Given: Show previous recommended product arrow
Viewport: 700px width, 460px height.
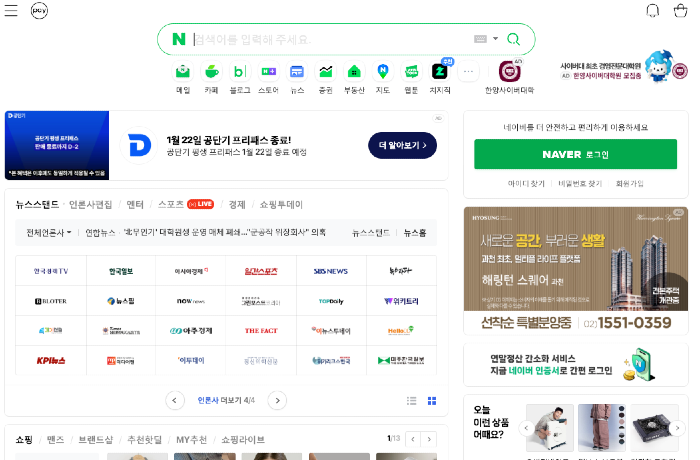Looking at the screenshot, I should click(526, 428).
